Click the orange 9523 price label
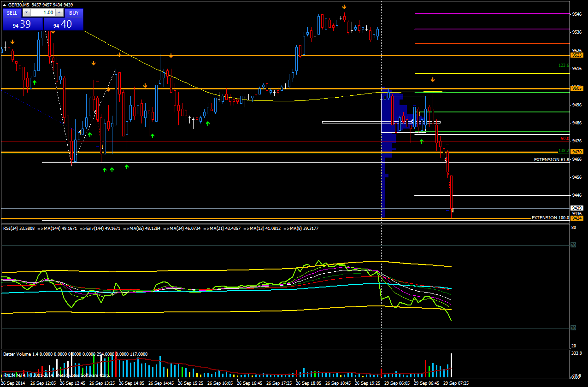 (577, 55)
